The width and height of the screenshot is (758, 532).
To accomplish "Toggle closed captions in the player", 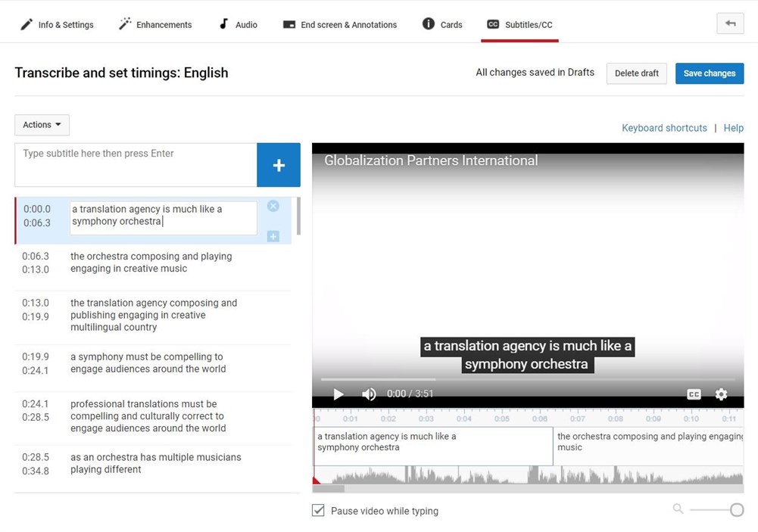I will 694,394.
